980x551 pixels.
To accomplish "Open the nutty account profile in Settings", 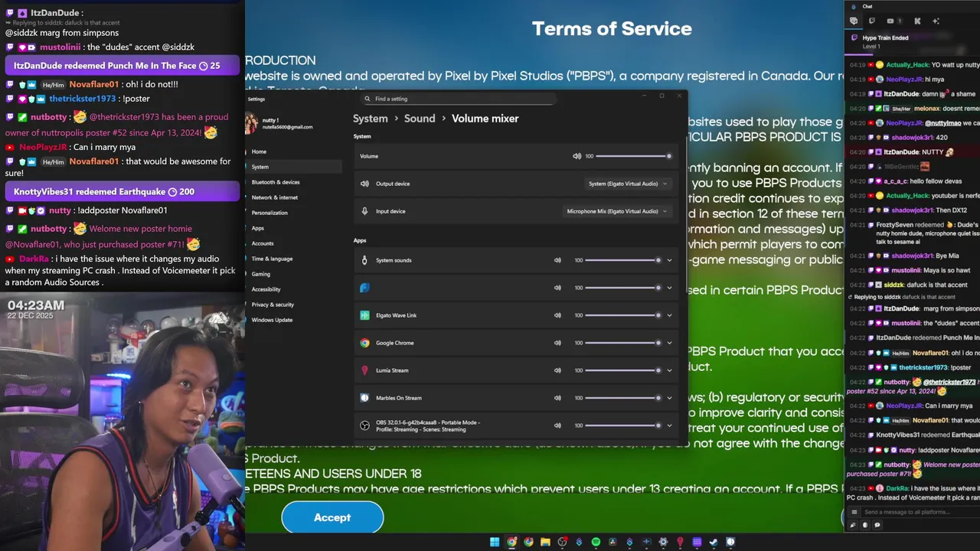I will coord(279,122).
